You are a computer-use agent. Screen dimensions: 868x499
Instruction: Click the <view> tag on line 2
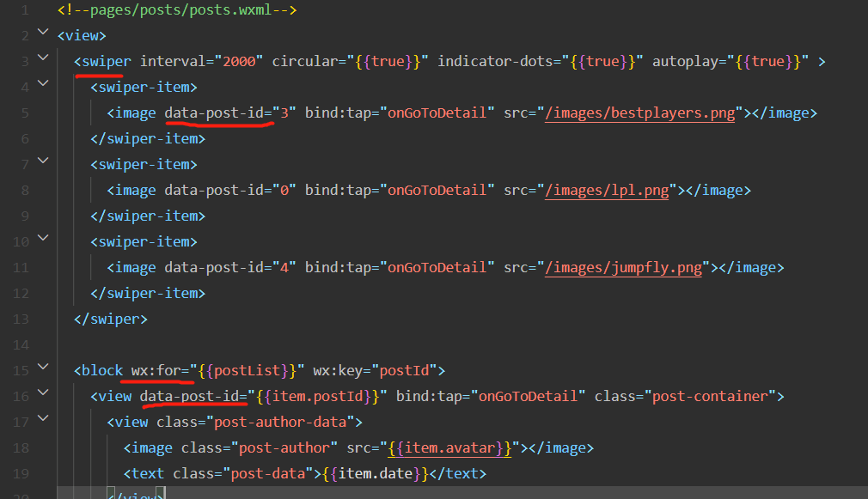[x=82, y=36]
